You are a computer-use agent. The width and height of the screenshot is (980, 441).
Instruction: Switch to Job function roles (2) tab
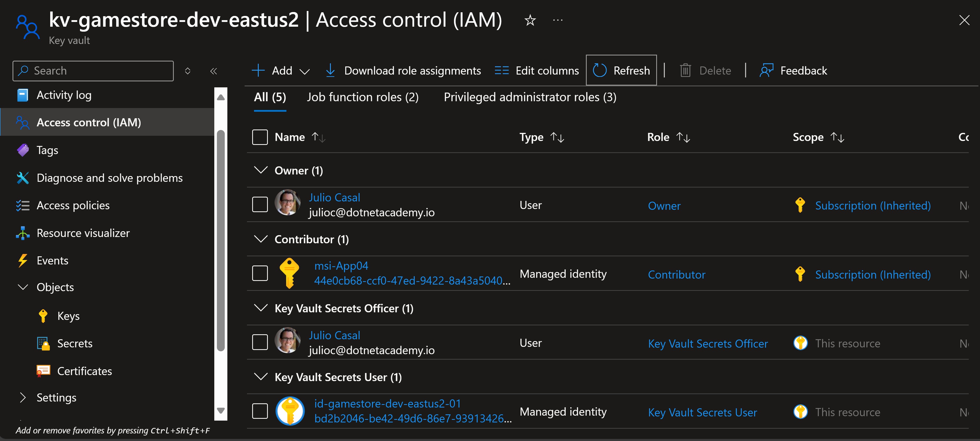pos(362,97)
